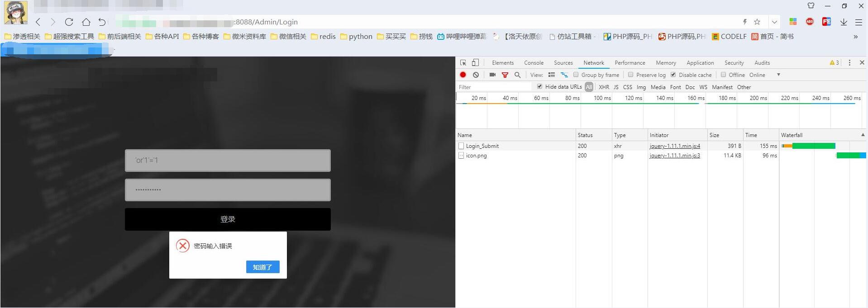Expand hidden bookmarks overflow chevron
Image resolution: width=868 pixels, height=308 pixels.
tap(855, 37)
